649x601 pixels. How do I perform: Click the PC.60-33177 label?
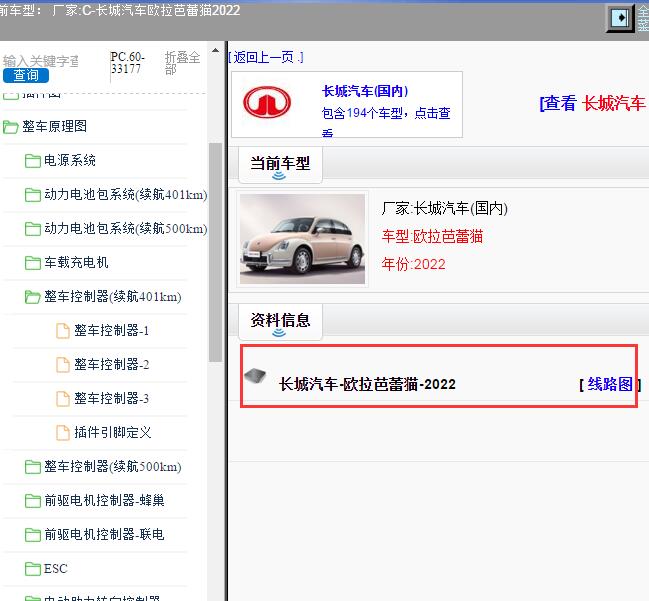click(127, 63)
